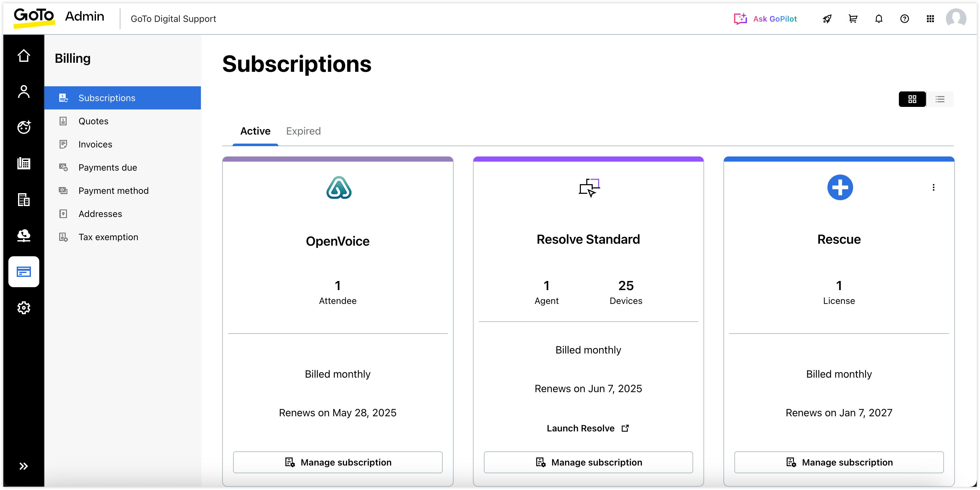The image size is (980, 490).
Task: Go to Payment method page
Action: pyautogui.click(x=113, y=191)
